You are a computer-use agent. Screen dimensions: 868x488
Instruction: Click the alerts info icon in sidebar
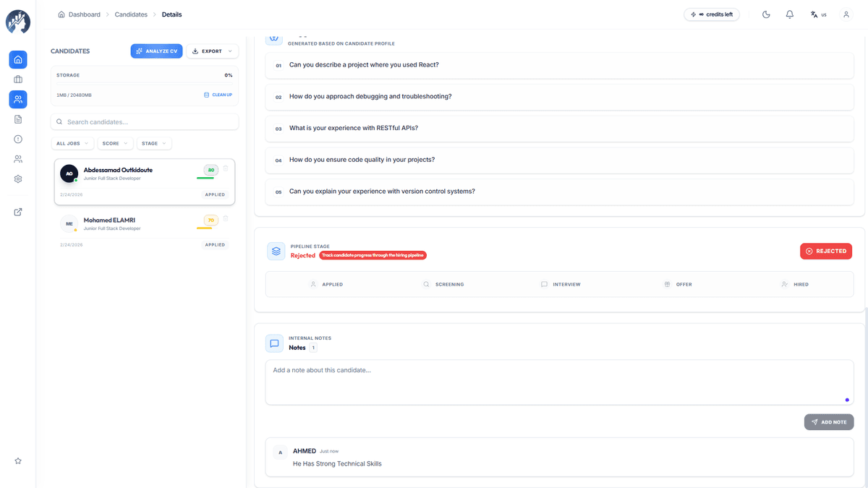[17, 139]
